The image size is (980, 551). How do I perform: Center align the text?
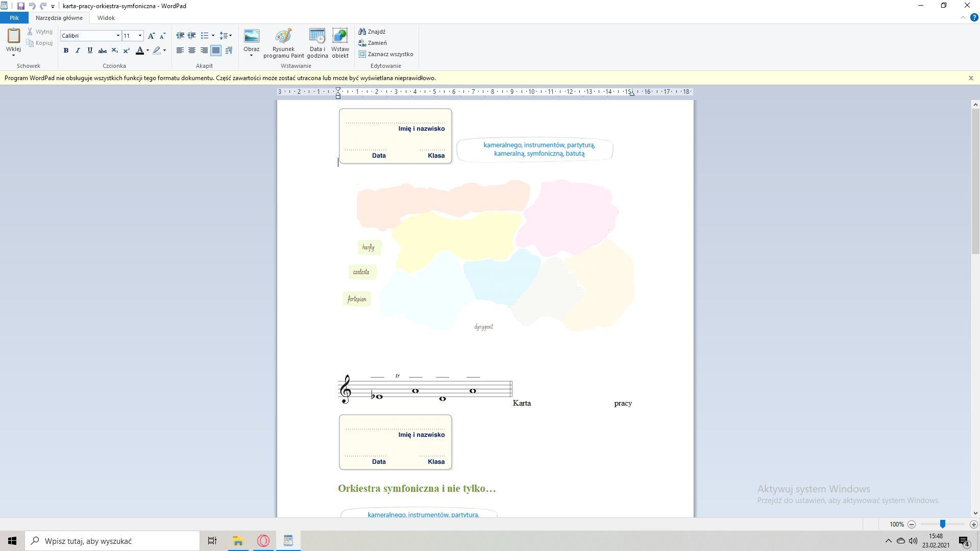[x=192, y=50]
